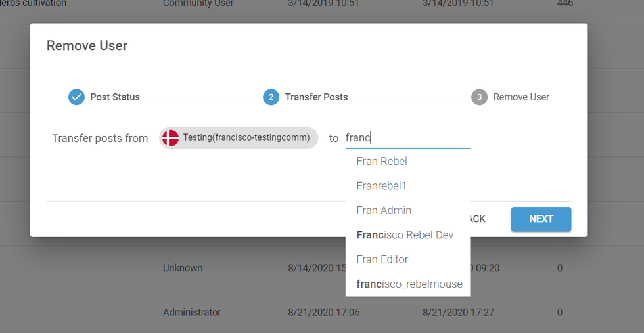This screenshot has height=333, width=644.
Task: Select Fran Rebel from suggestions
Action: pos(382,161)
